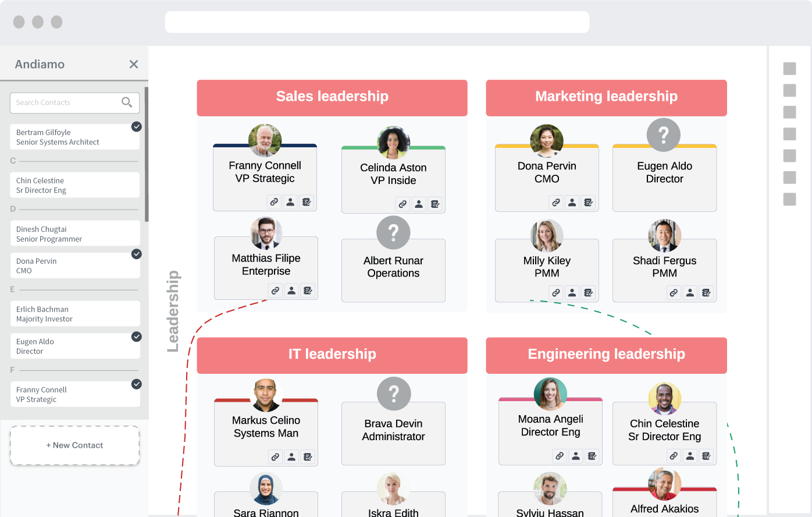Click the person icon on Moana Angeli's card
Viewport: 812px width, 517px height.
(x=576, y=456)
